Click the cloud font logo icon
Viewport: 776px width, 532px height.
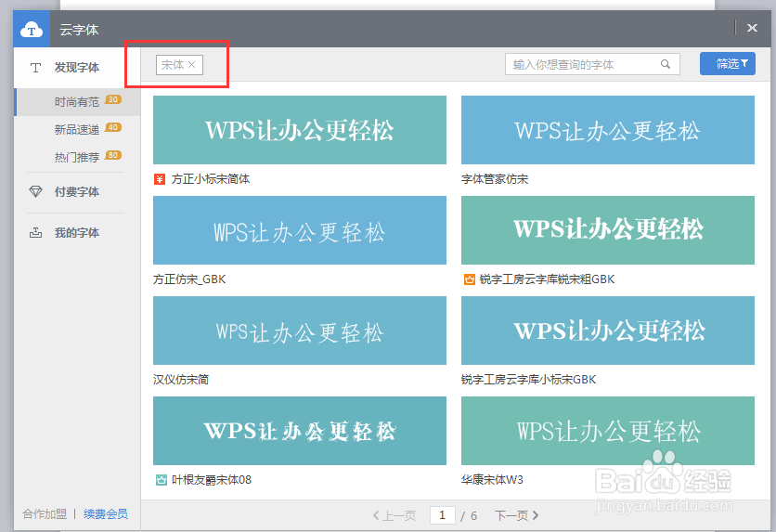tap(32, 30)
